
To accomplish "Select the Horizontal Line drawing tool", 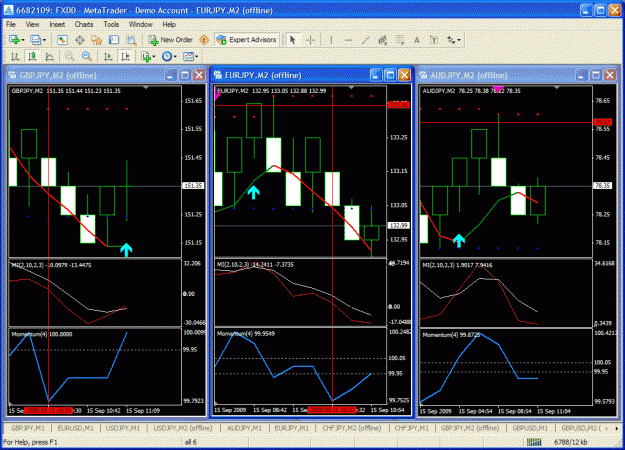I will pyautogui.click(x=348, y=40).
